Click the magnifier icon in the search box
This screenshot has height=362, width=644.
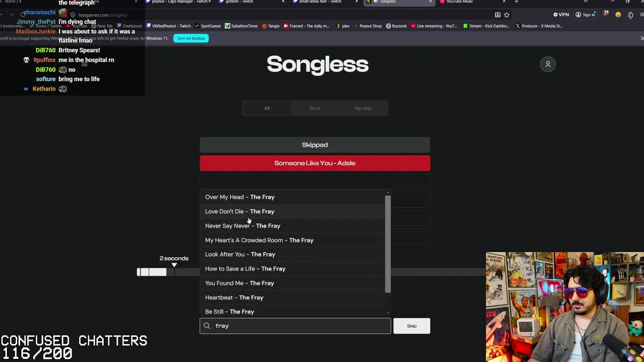207,326
